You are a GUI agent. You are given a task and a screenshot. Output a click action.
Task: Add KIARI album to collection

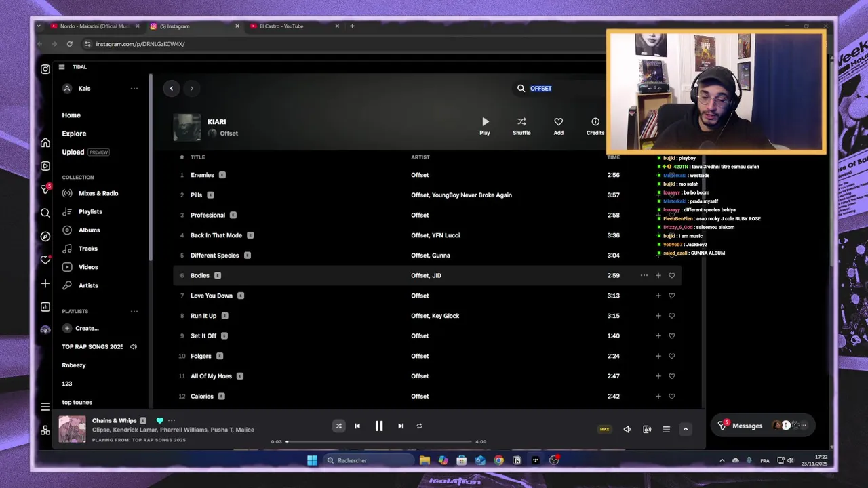pyautogui.click(x=558, y=126)
